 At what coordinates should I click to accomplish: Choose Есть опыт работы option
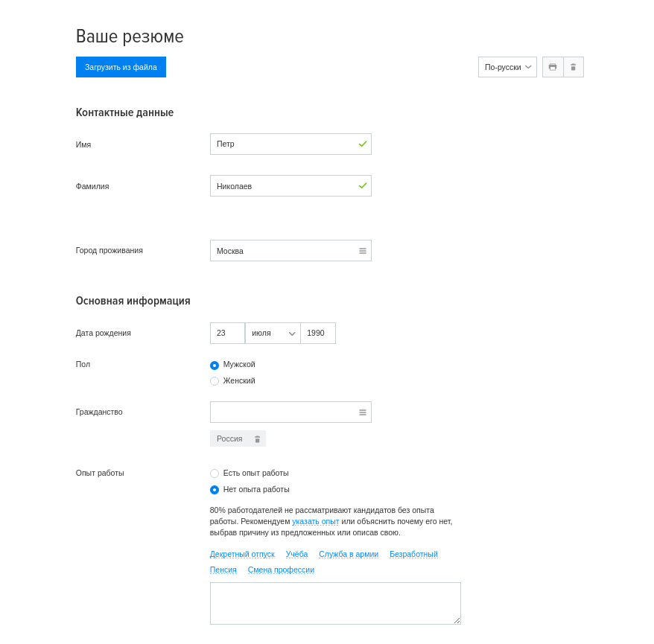pyautogui.click(x=215, y=474)
